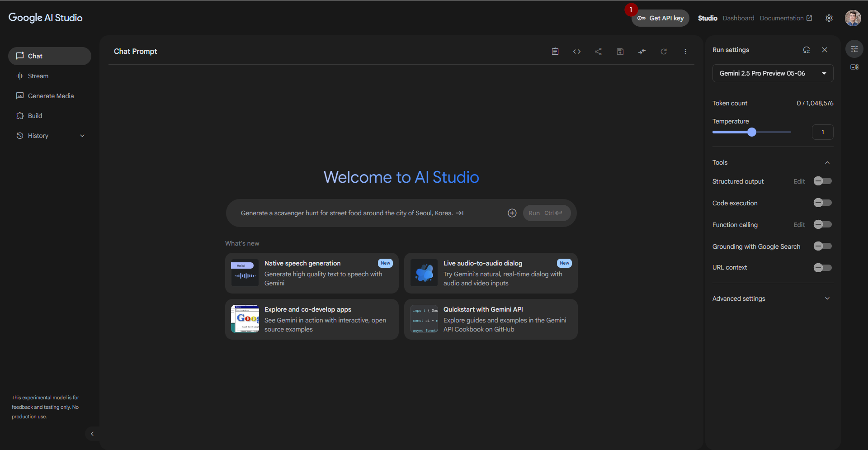Open the Documentation link
The image size is (868, 450).
tap(786, 18)
